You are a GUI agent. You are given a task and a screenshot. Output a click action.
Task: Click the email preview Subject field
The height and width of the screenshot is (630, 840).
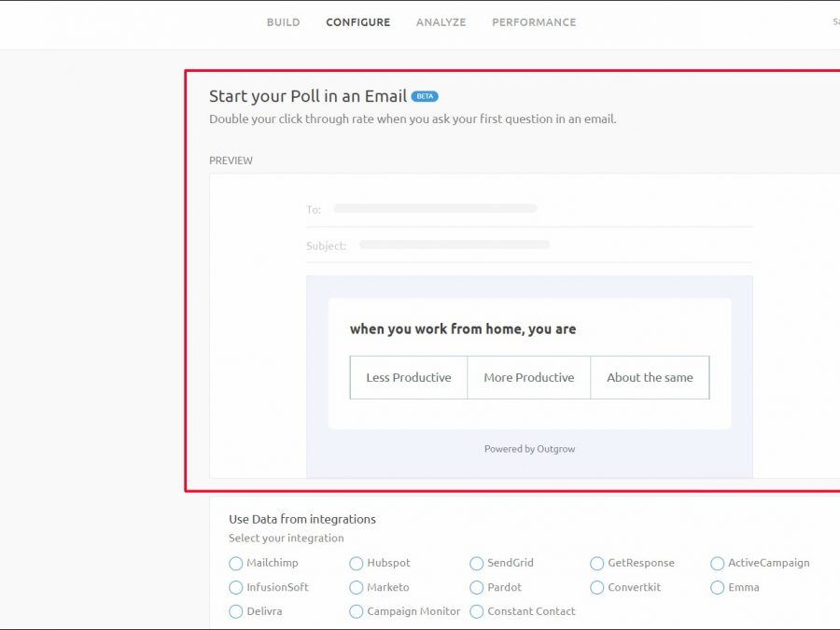coord(455,245)
